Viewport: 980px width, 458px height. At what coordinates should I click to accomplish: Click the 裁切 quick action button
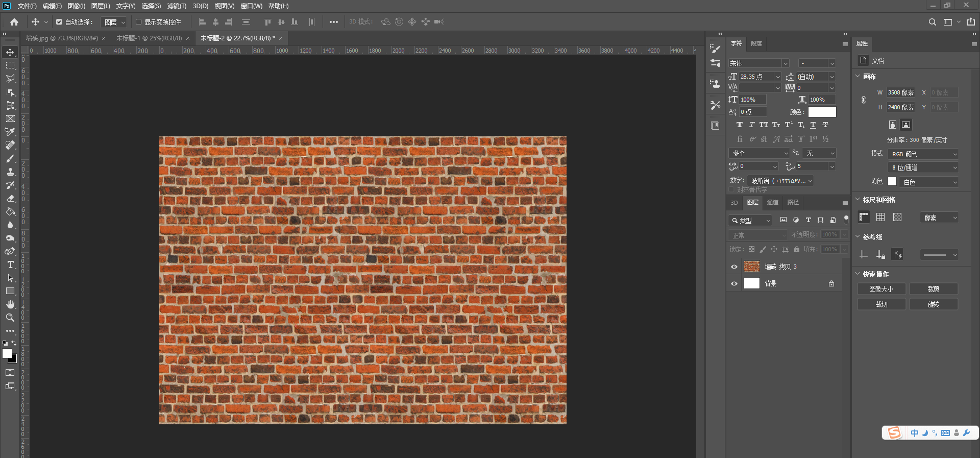[x=881, y=304]
